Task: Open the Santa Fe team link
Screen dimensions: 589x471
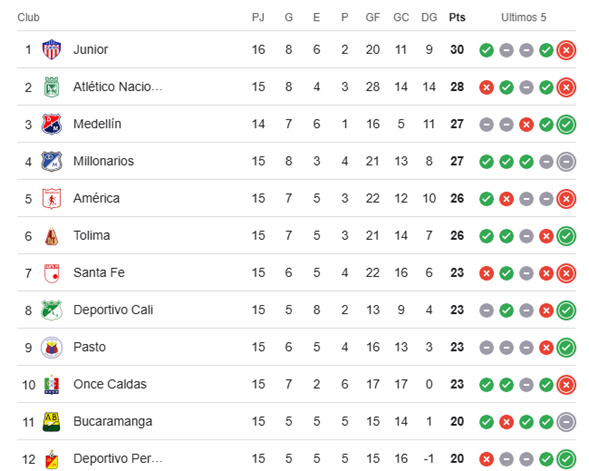Action: (x=99, y=272)
